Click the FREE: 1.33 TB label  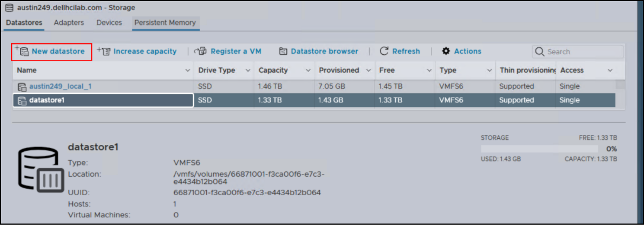[598, 138]
